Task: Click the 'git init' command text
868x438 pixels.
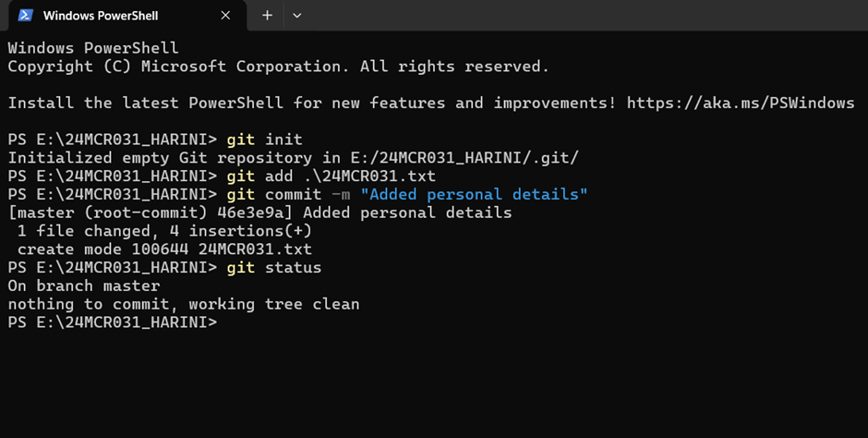Action: click(265, 140)
